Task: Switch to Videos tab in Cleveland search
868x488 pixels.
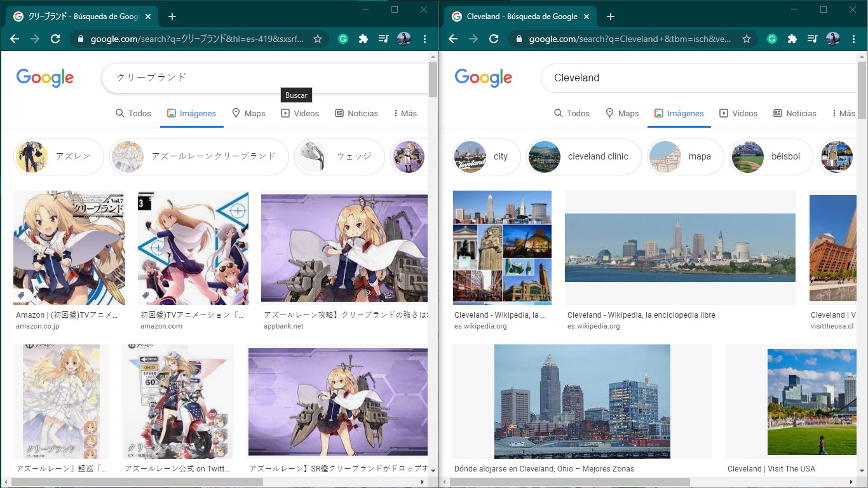Action: (738, 113)
